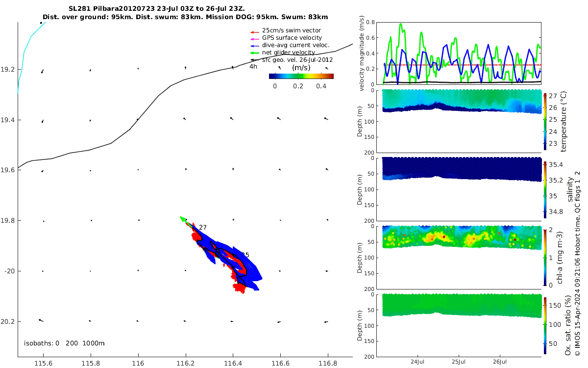Image resolution: width=588 pixels, height=368 pixels.
Task: Click longitude tick '115.8' on map axis
Action: tap(91, 364)
